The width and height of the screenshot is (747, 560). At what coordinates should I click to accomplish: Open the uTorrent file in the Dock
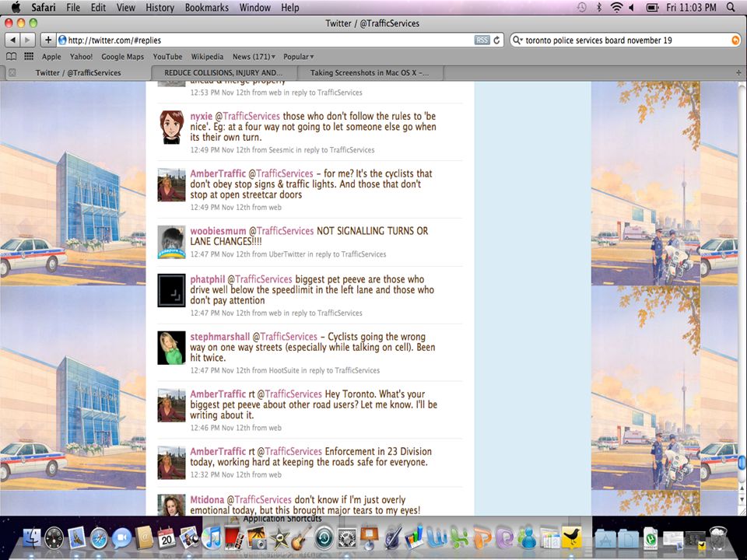coord(651,538)
